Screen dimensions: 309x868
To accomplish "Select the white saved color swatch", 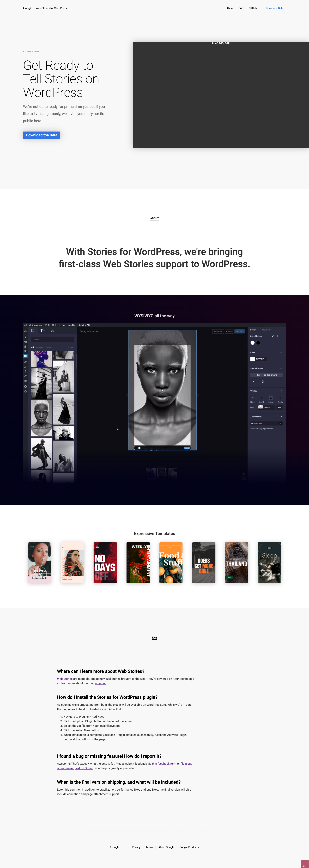I will pyautogui.click(x=252, y=343).
